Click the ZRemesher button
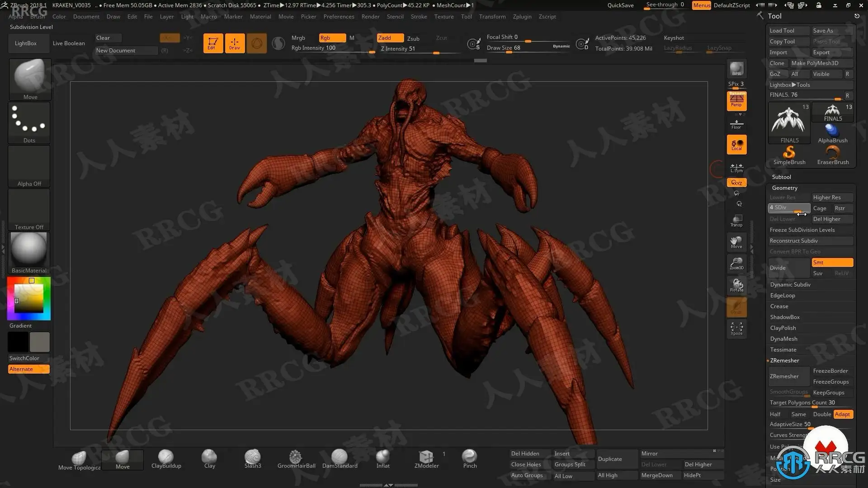 click(x=788, y=376)
